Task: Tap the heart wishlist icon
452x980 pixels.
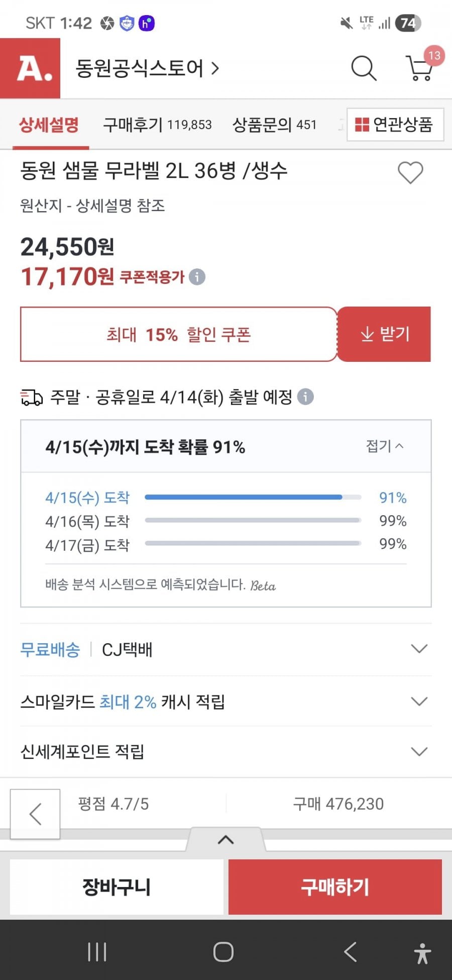Action: pos(410,173)
